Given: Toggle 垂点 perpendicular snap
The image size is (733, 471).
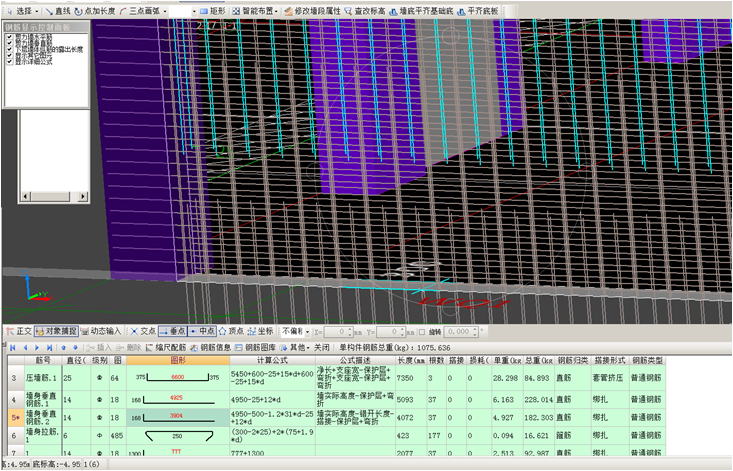Looking at the screenshot, I should pyautogui.click(x=172, y=331).
